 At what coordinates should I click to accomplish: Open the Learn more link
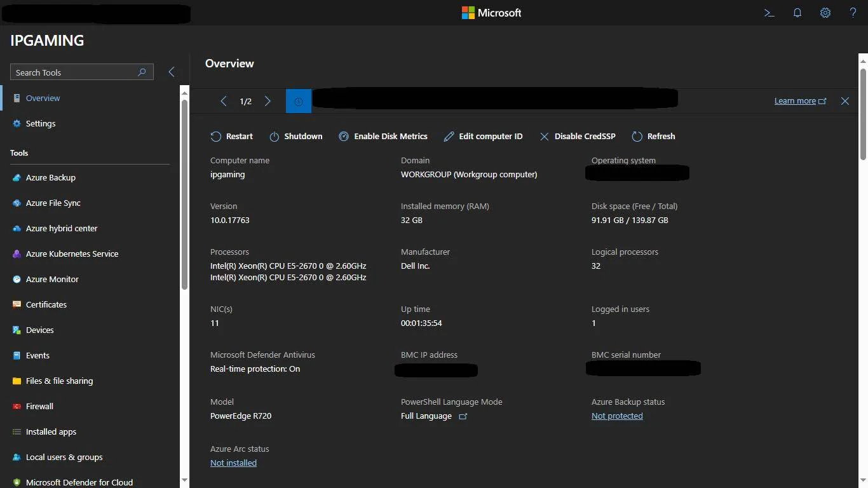pos(801,101)
